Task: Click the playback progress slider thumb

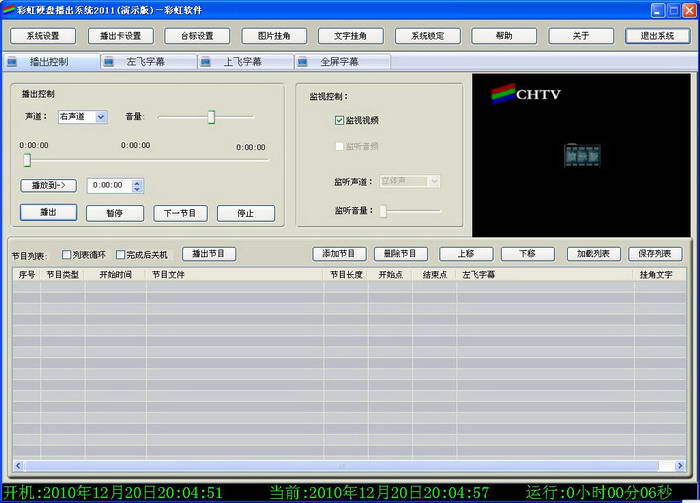Action: click(27, 160)
